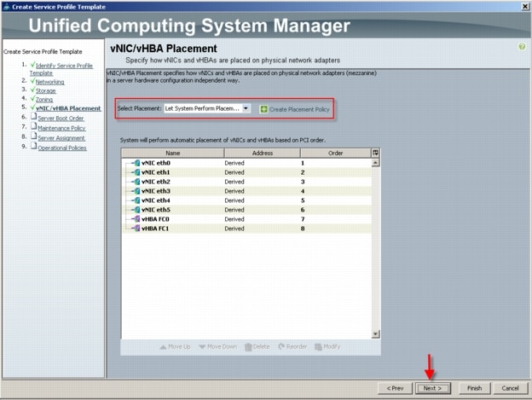Open the Server Assignment step
The width and height of the screenshot is (532, 400).
(x=61, y=138)
